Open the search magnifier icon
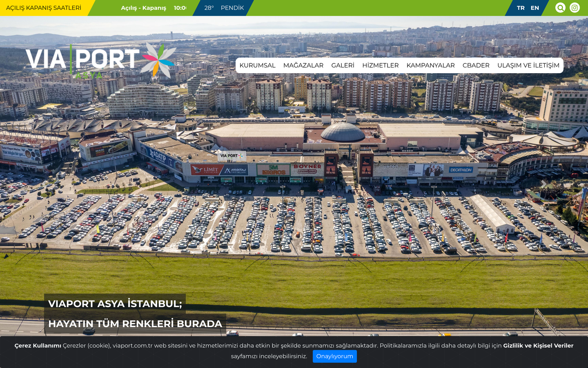The image size is (588, 368). 560,8
